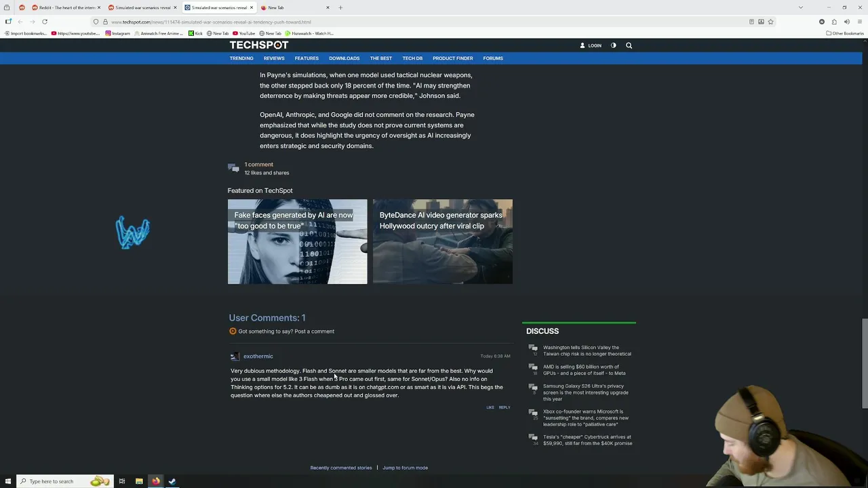The height and width of the screenshot is (488, 868).
Task: Open the REVIEWS menu item
Action: point(274,58)
